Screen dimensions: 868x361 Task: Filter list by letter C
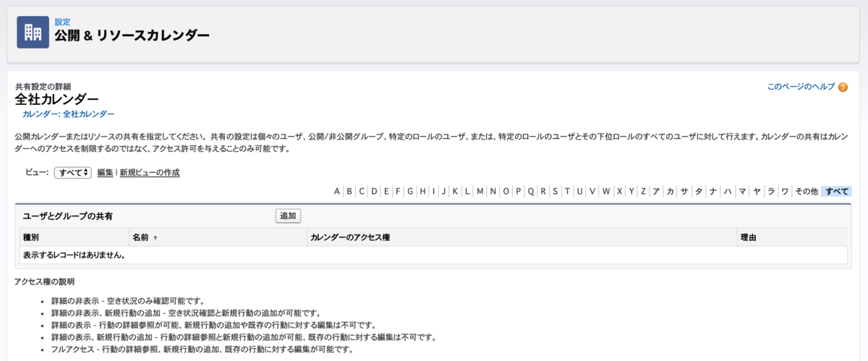coord(362,192)
